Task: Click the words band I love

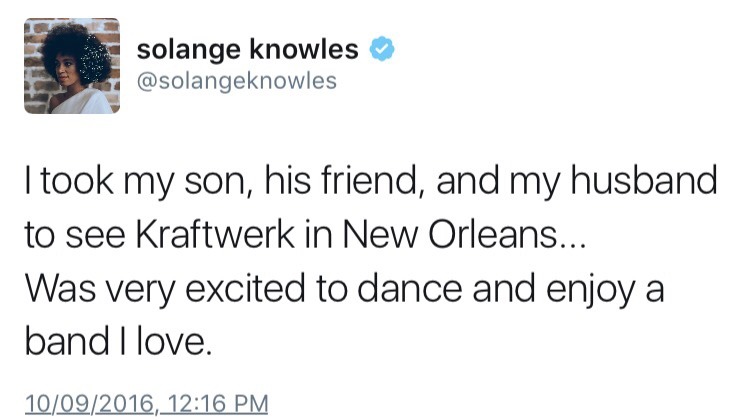Action: click(x=118, y=341)
